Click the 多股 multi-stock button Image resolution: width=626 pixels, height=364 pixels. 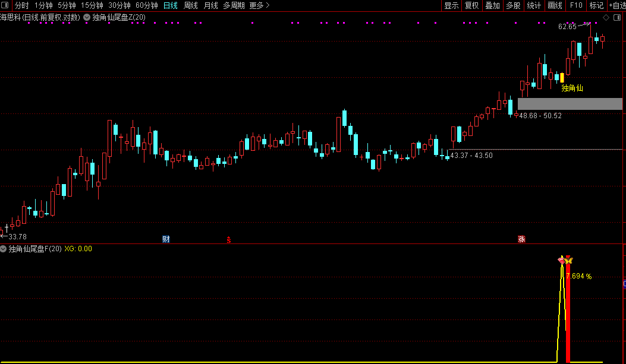pos(514,5)
